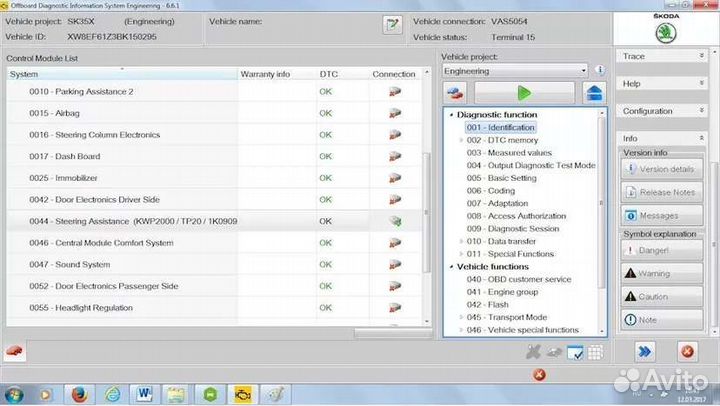Select 041 - Engine group
Image resolution: width=720 pixels, height=406 pixels.
coord(502,292)
